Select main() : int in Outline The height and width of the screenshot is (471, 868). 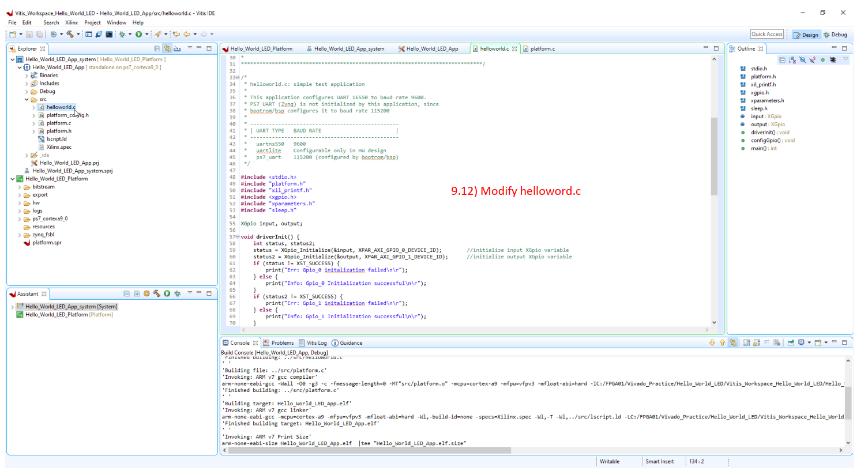pyautogui.click(x=764, y=148)
